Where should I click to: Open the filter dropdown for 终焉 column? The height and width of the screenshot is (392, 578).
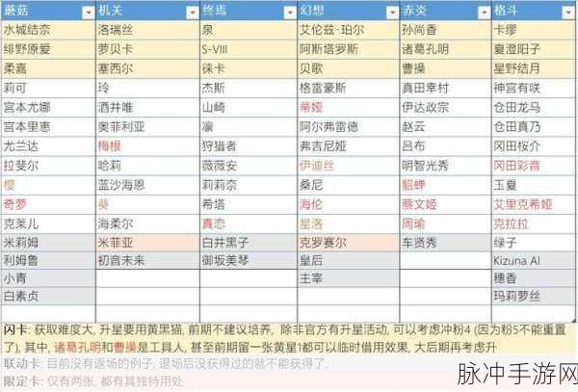(290, 13)
